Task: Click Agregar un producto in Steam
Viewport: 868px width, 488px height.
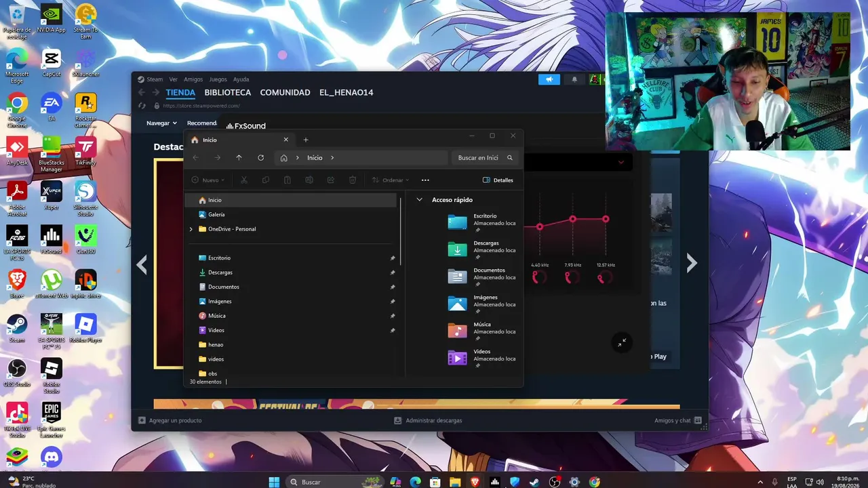Action: pyautogui.click(x=170, y=420)
